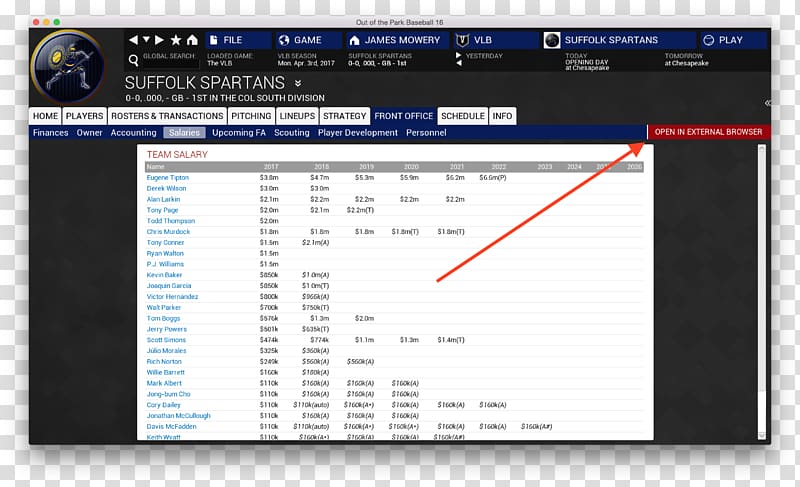Click the PLAY menu button

point(732,40)
